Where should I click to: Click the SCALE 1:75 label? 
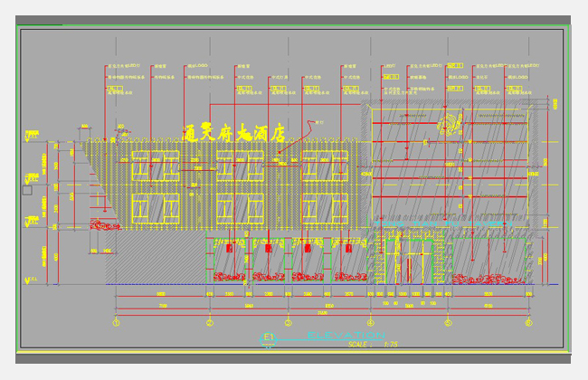(373, 344)
